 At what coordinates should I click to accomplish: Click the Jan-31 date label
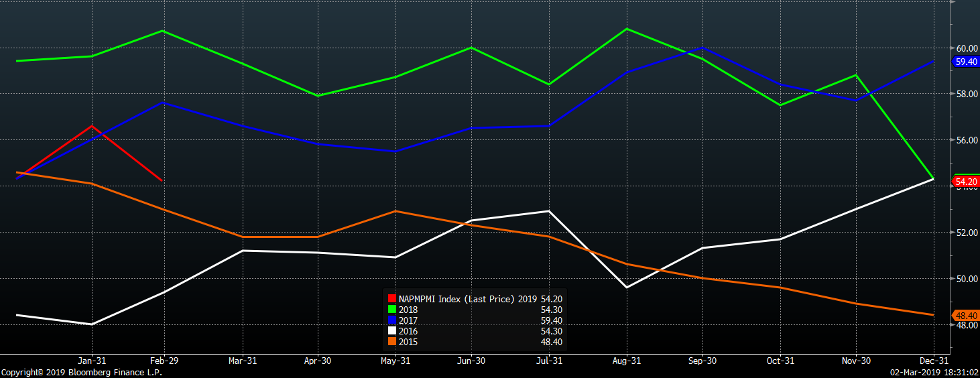click(91, 361)
